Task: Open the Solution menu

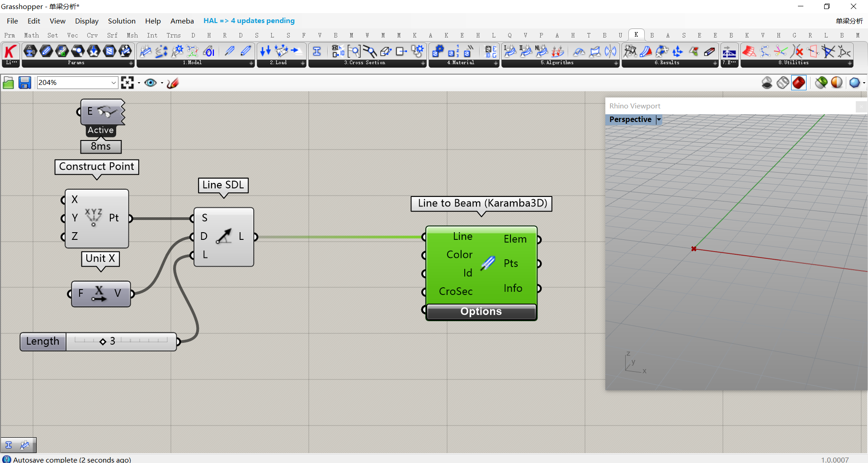Action: point(122,21)
